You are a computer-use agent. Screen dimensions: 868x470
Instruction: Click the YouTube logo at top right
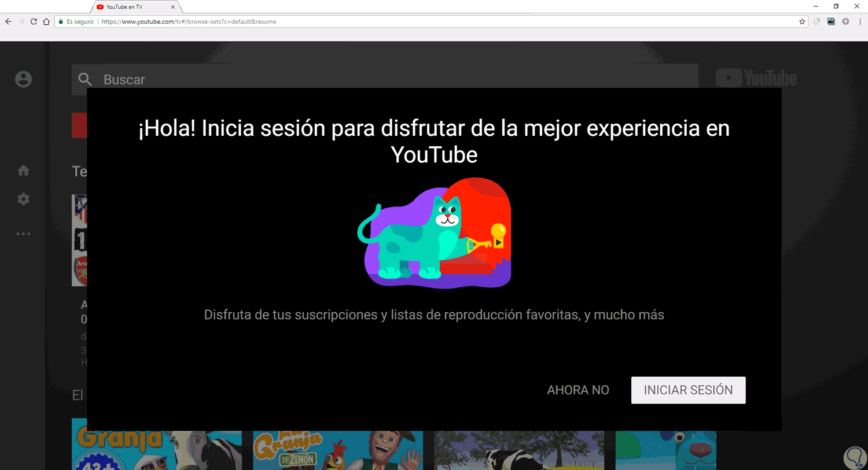click(x=756, y=78)
